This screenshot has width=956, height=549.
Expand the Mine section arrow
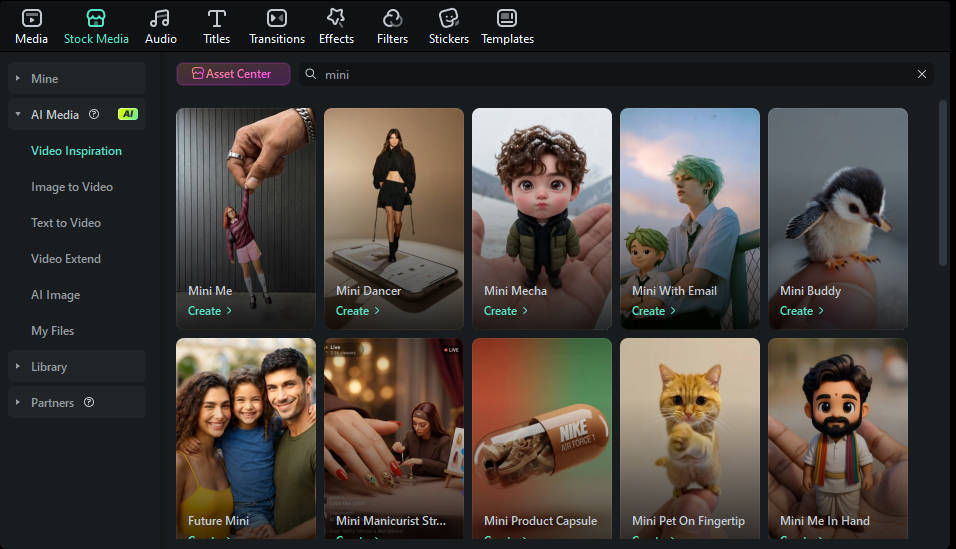18,79
